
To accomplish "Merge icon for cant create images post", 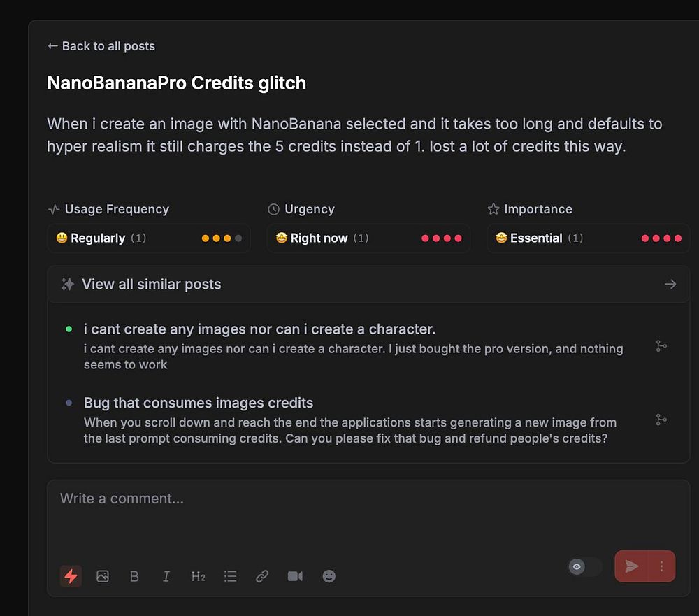I will 661,345.
